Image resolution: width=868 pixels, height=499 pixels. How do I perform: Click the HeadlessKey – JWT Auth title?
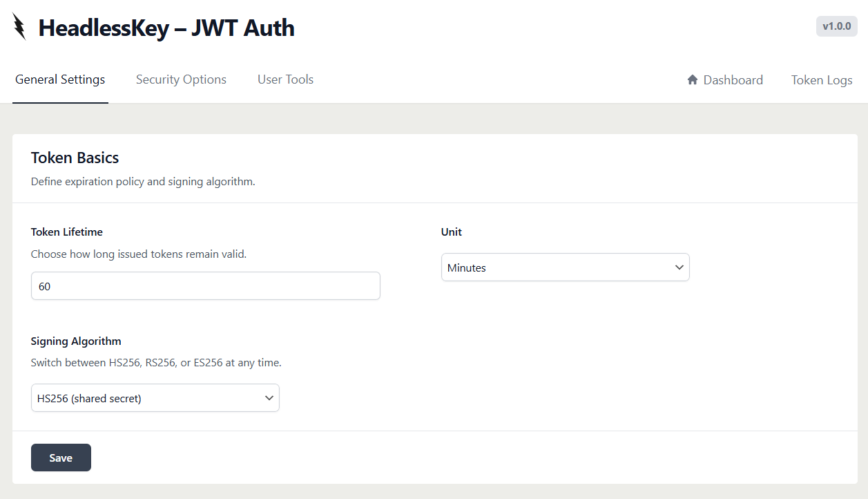tap(166, 28)
